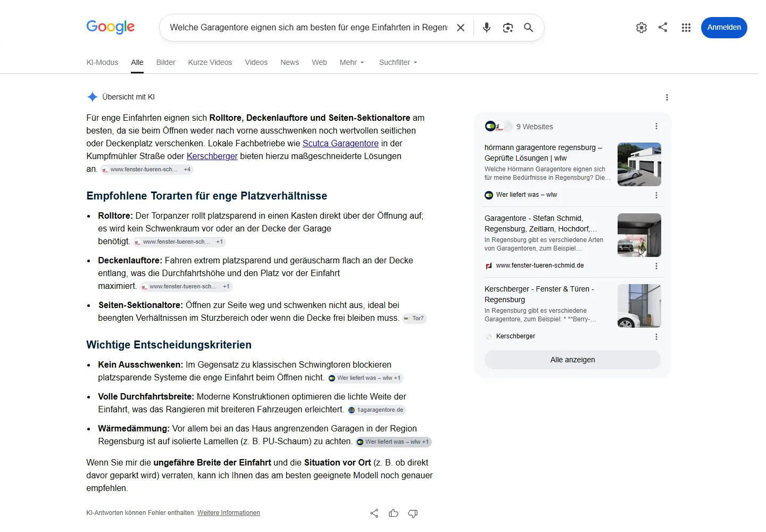766x532 pixels.
Task: Open the Google apps grid
Action: (x=686, y=28)
